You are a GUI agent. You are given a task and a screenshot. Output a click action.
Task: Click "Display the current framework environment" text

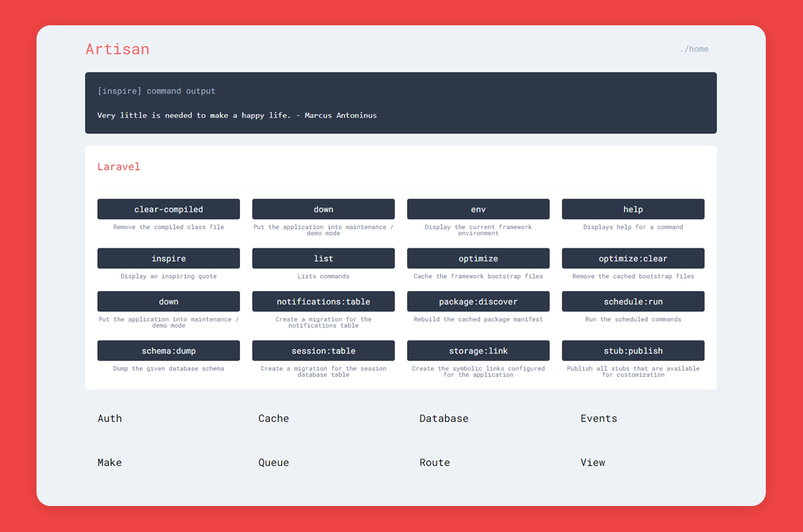[478, 230]
